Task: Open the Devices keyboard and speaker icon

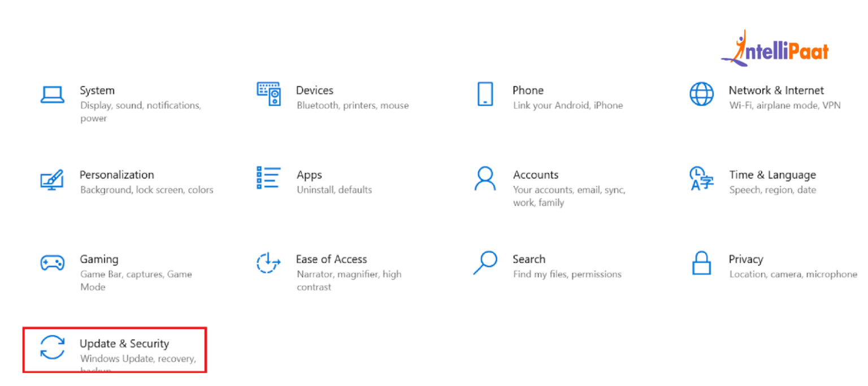Action: pyautogui.click(x=268, y=94)
